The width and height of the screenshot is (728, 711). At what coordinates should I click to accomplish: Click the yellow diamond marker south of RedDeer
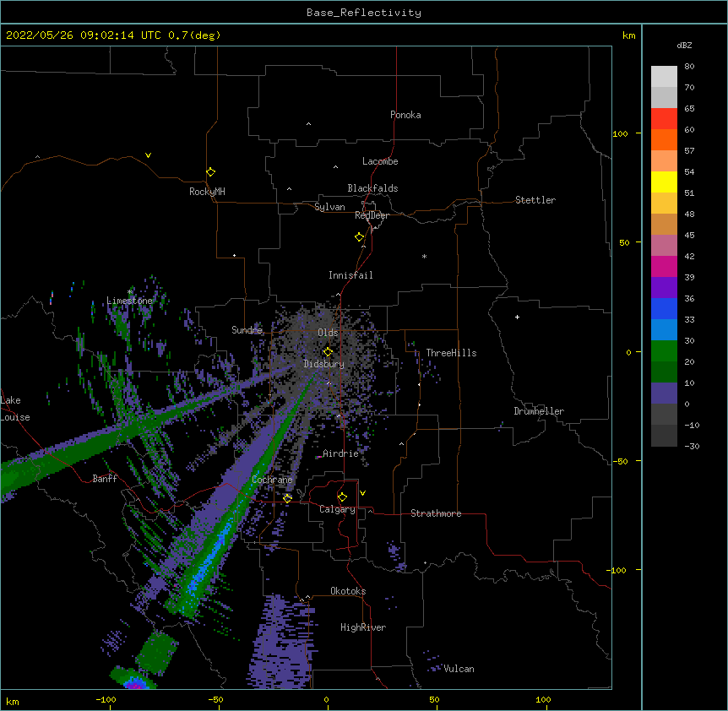coord(359,237)
